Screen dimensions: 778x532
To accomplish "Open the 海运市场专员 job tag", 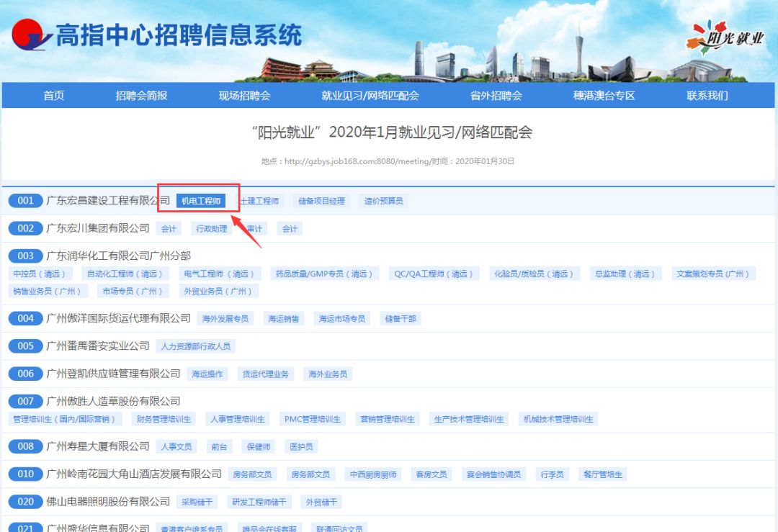I will 342,319.
